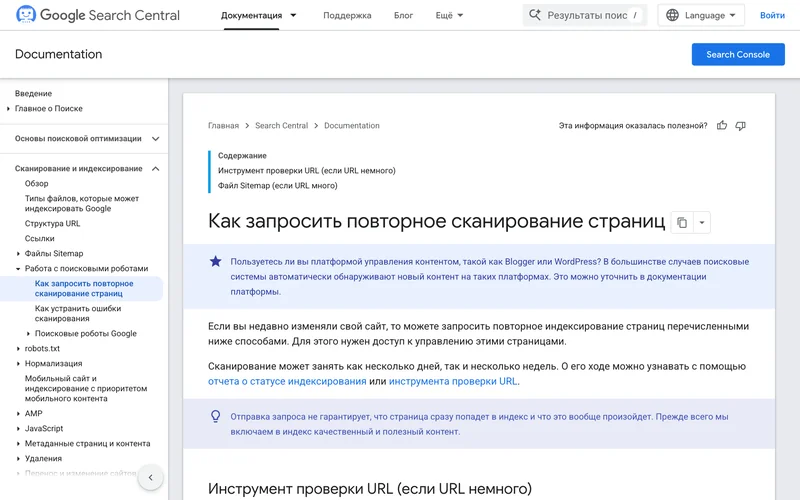
Task: Copy page using the copy icon
Action: [x=682, y=222]
